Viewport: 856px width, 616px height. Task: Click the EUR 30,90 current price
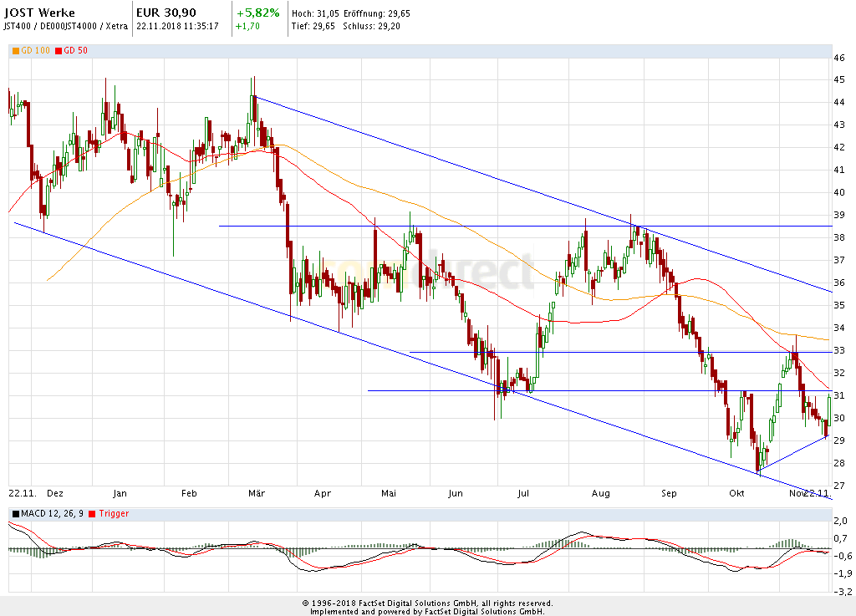pyautogui.click(x=167, y=13)
